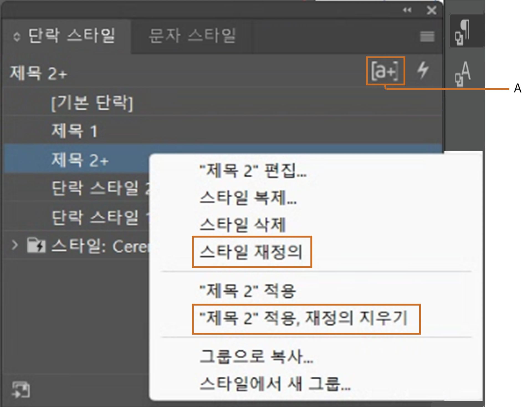532x407 pixels.
Task: Click the 단락 스타일 header sort arrows
Action: coord(17,35)
